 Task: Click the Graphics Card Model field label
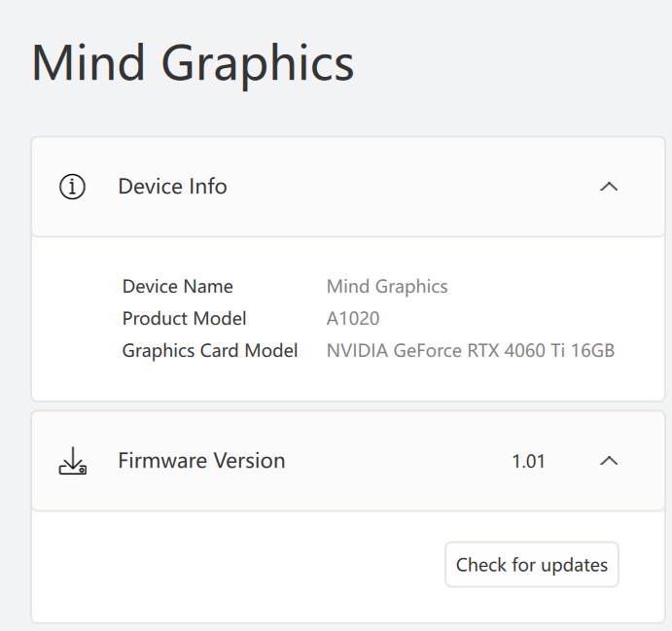[x=209, y=351]
